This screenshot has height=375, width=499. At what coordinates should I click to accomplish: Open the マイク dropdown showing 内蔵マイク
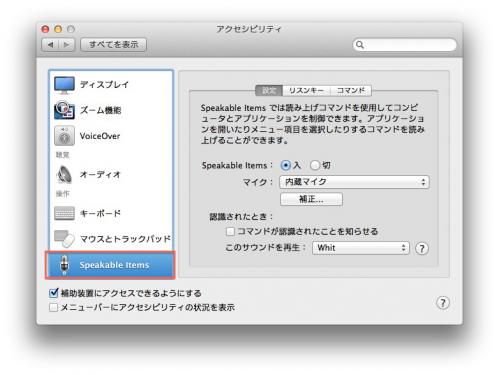(x=354, y=182)
